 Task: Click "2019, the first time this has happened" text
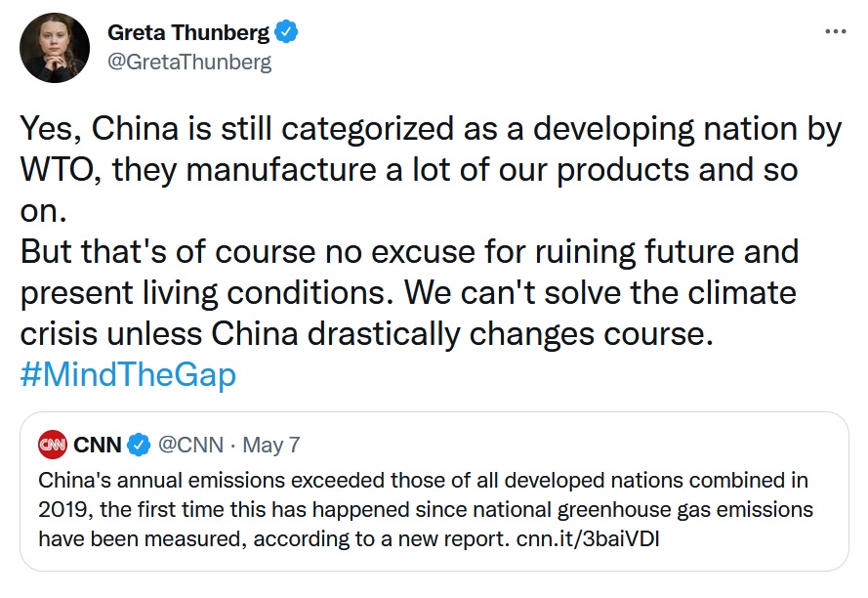(225, 509)
